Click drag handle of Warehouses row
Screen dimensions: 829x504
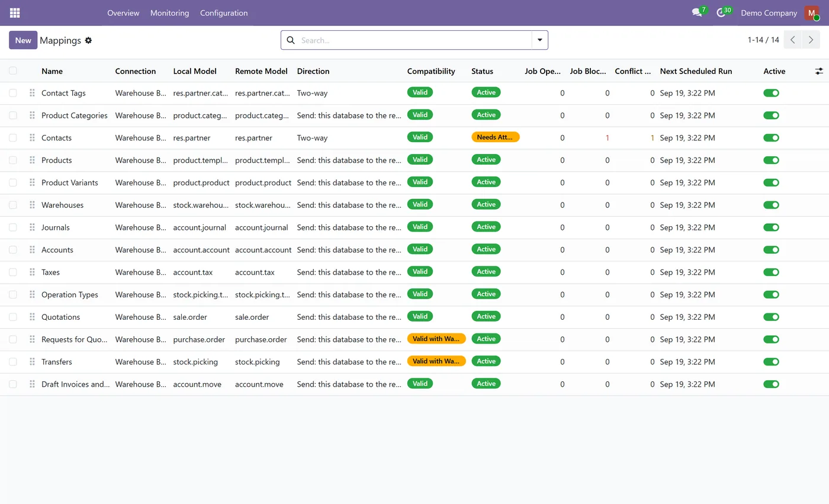pos(32,205)
